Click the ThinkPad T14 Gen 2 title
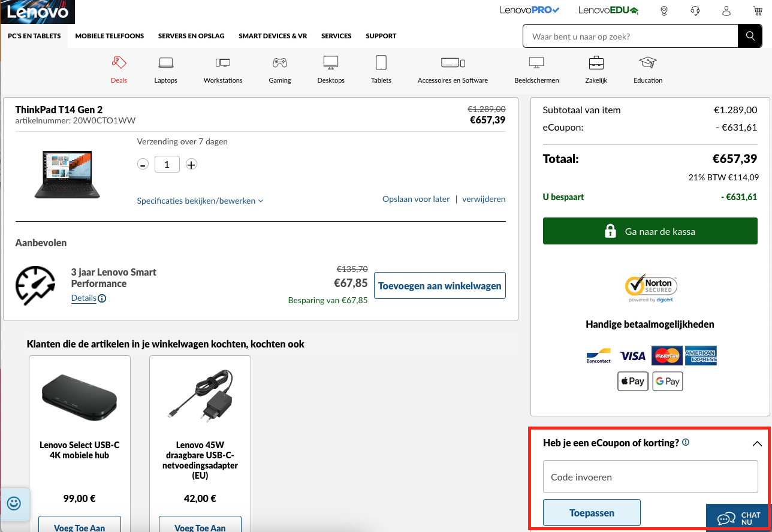The image size is (772, 532). [x=59, y=110]
